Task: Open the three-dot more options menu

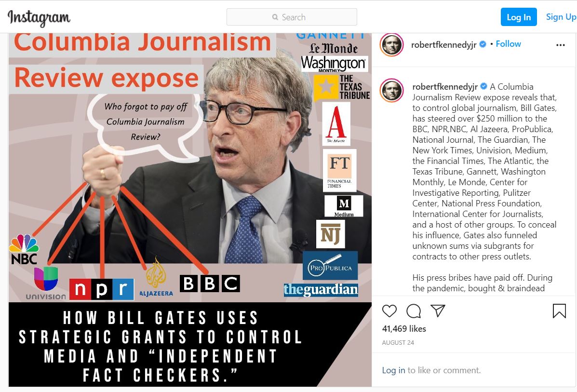Action: click(x=560, y=45)
